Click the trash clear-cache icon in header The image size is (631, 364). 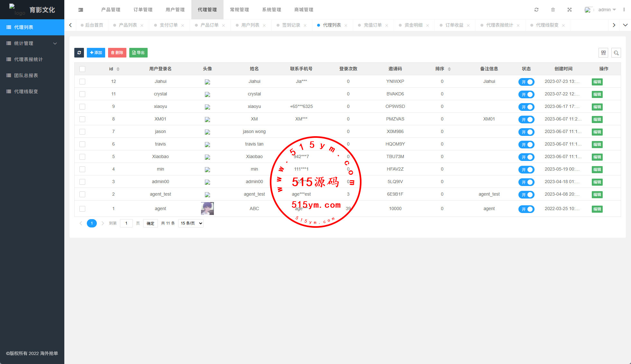[553, 10]
